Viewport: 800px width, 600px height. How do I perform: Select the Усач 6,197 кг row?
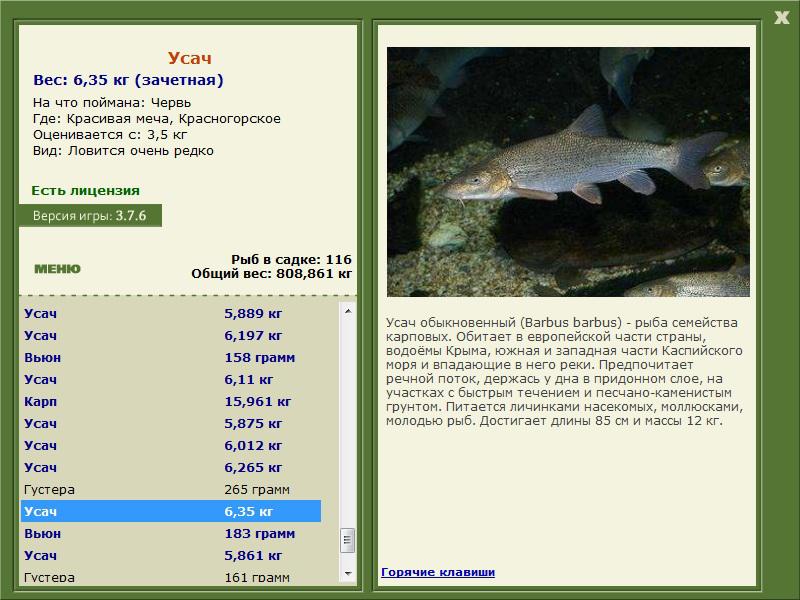point(171,335)
